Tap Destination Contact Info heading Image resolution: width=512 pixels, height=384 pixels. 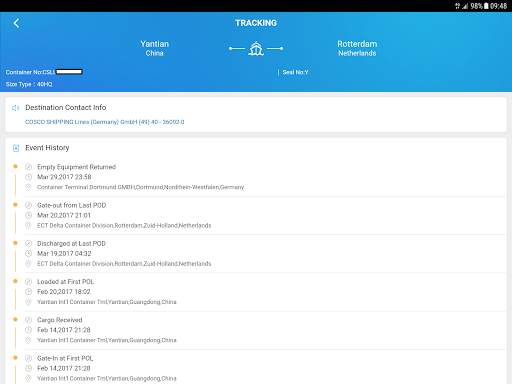coord(66,107)
